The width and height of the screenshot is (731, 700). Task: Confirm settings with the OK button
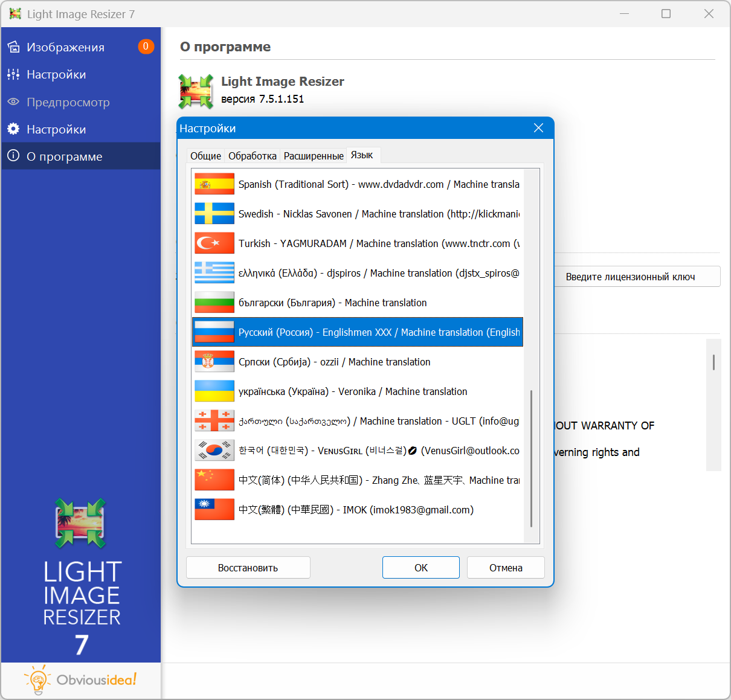point(420,568)
